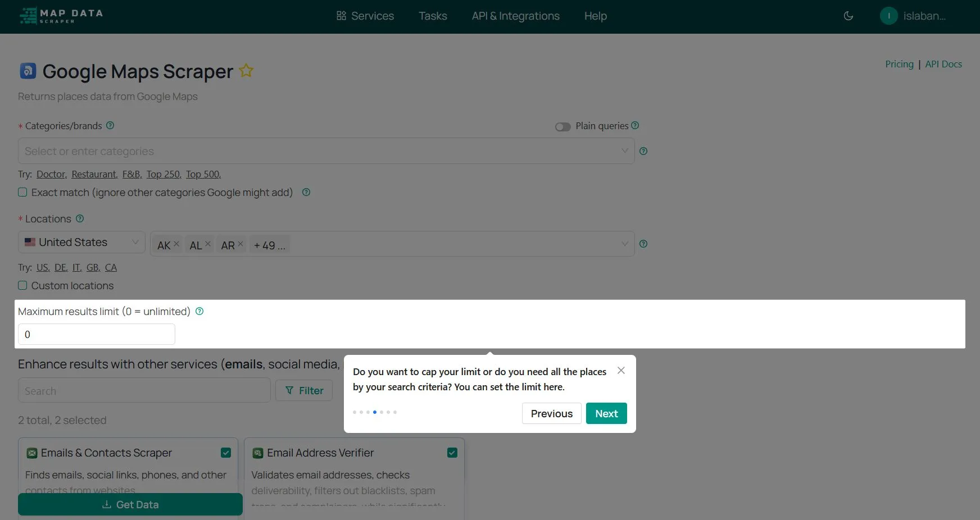980x520 pixels.
Task: Click Next in the tour popup
Action: click(x=606, y=413)
